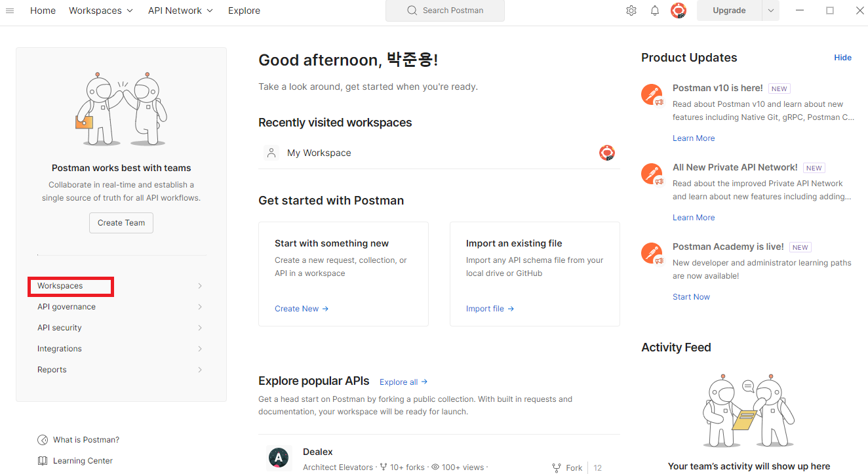Expand the Integrations chevron
The image size is (868, 474).
coord(200,349)
